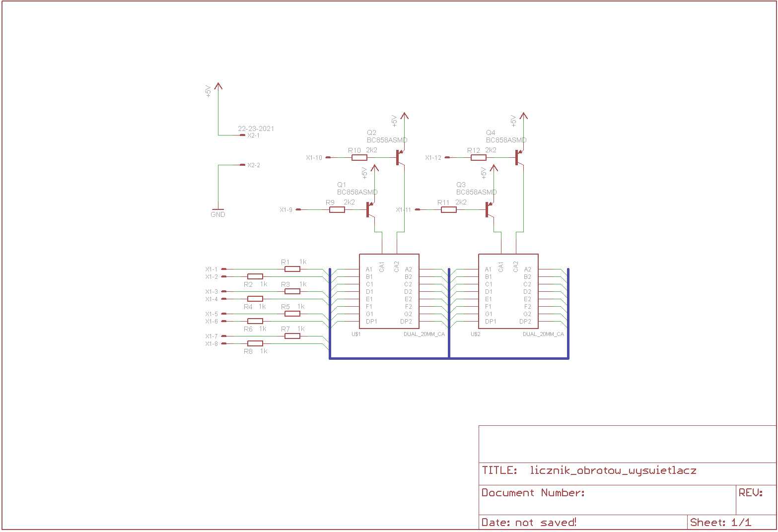Select the title text licznik_obrotow_wyswietlacz
Viewport: 778px width, 532px height.
pyautogui.click(x=613, y=470)
